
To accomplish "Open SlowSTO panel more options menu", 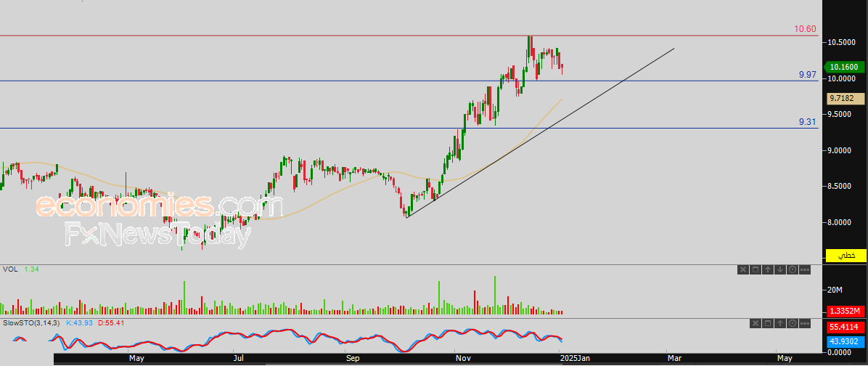I will pos(803,322).
